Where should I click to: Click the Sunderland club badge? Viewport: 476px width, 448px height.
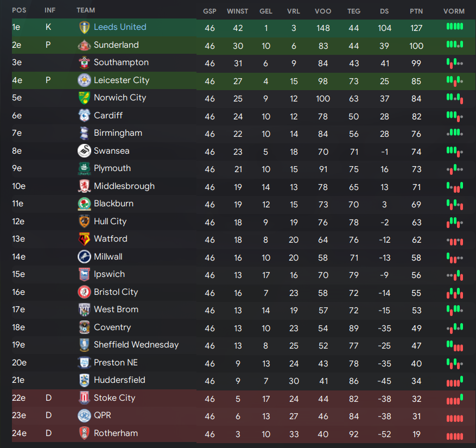pyautogui.click(x=84, y=45)
